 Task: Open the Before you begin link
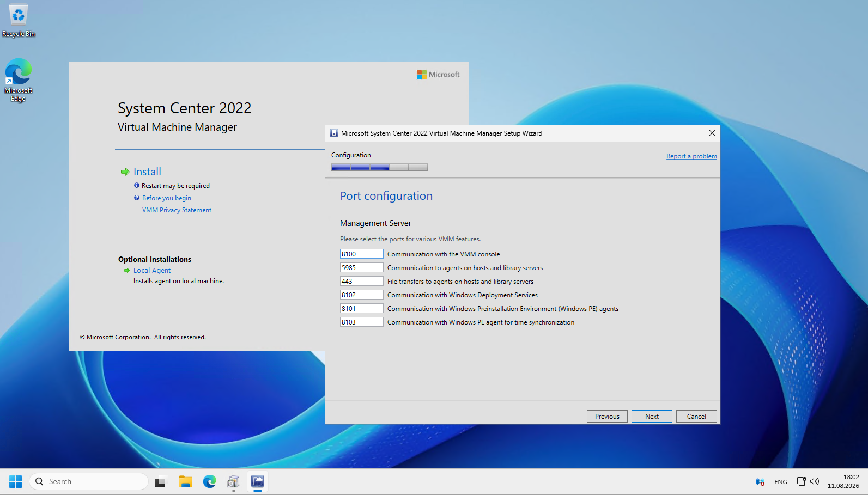click(x=167, y=198)
